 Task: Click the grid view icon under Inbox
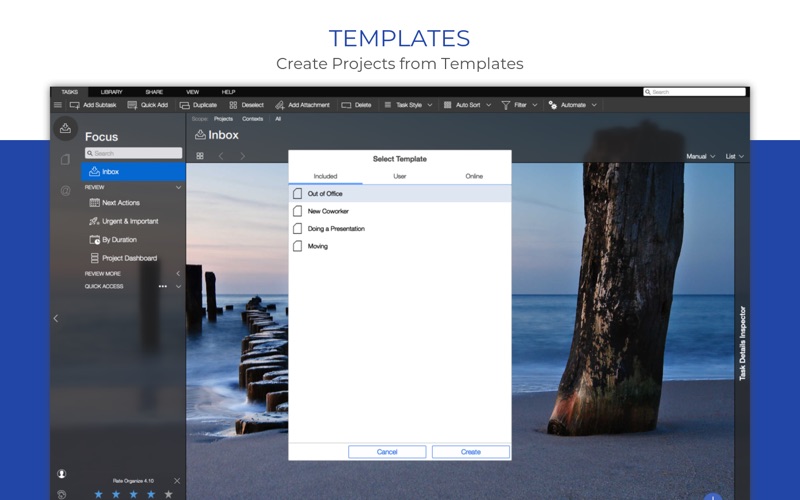(200, 156)
